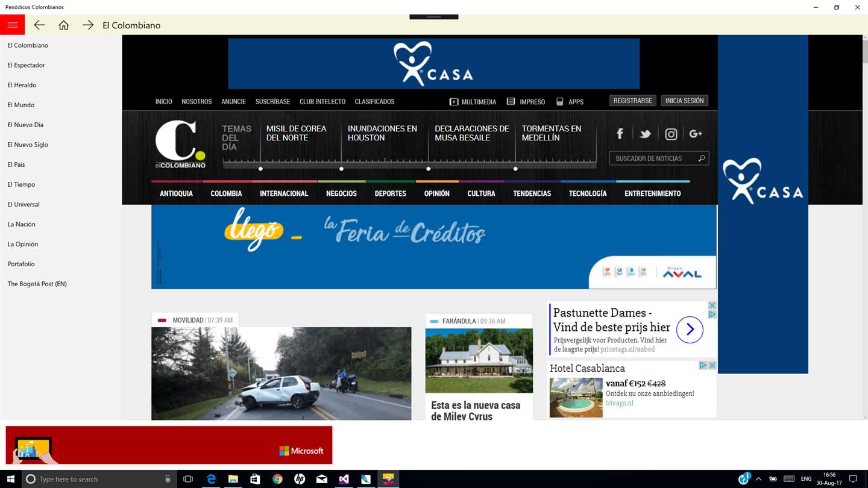Select El Universal newspaper
Viewport: 868px width, 488px height.
(x=24, y=204)
